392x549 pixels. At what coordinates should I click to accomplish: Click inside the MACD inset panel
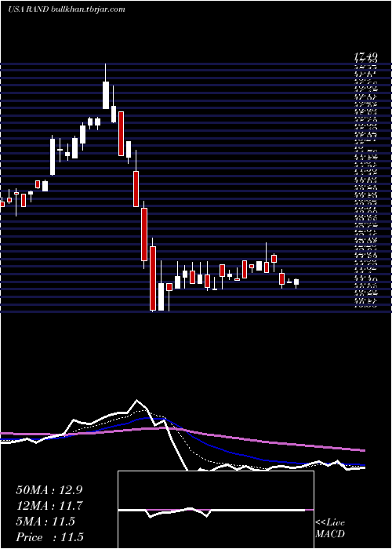[x=216, y=510]
